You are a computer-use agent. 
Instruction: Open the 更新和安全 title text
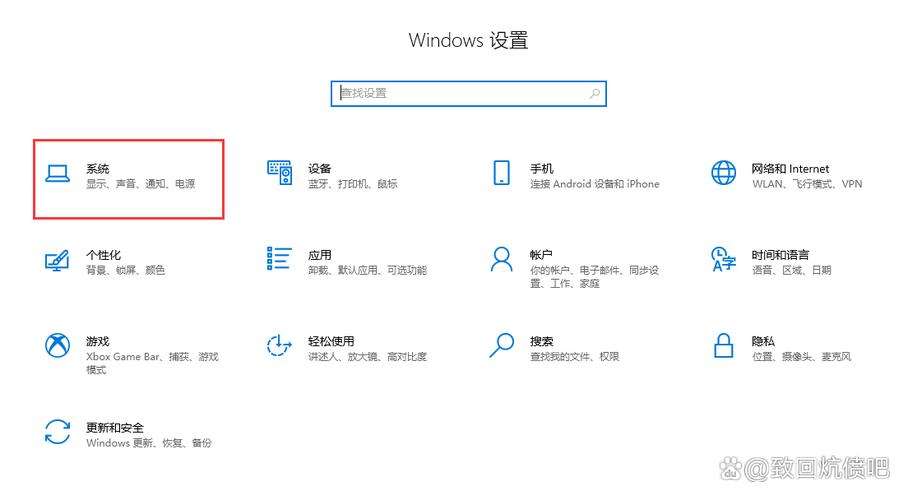coord(115,427)
